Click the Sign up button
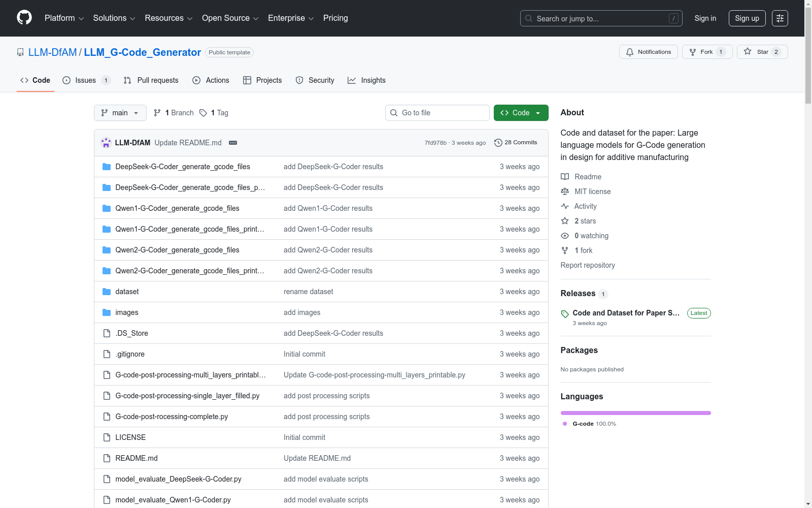Screen dimensions: 812x508 pyautogui.click(x=747, y=18)
